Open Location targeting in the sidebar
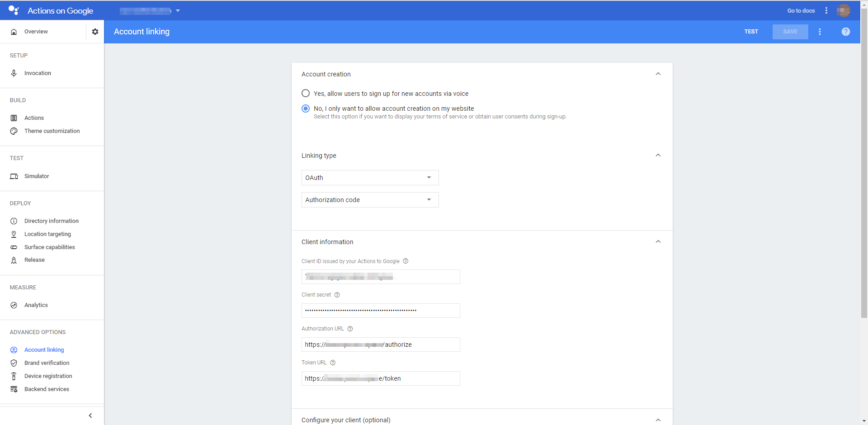Screen dimensions: 868x425 click(x=47, y=234)
